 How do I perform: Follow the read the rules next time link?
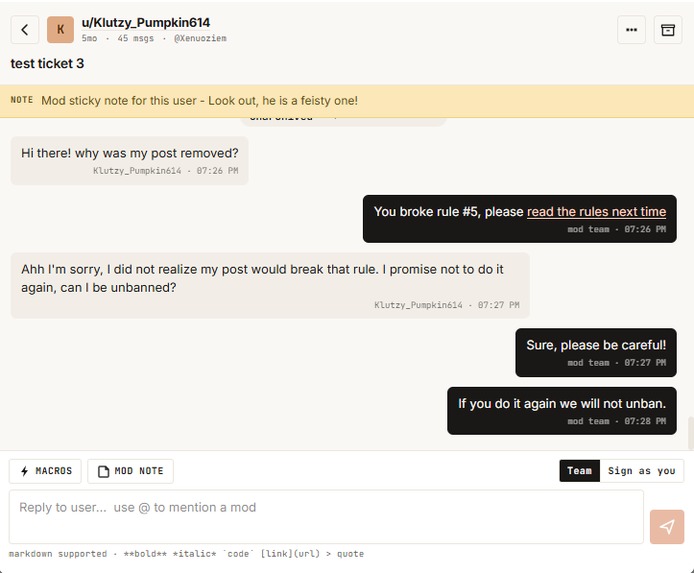pos(596,212)
